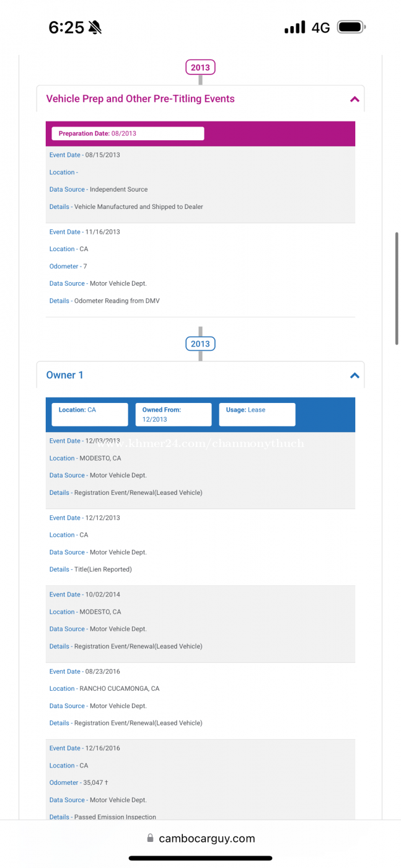This screenshot has width=401, height=868.
Task: Click 'Event Date - 12/03/2013' text
Action: (x=85, y=441)
